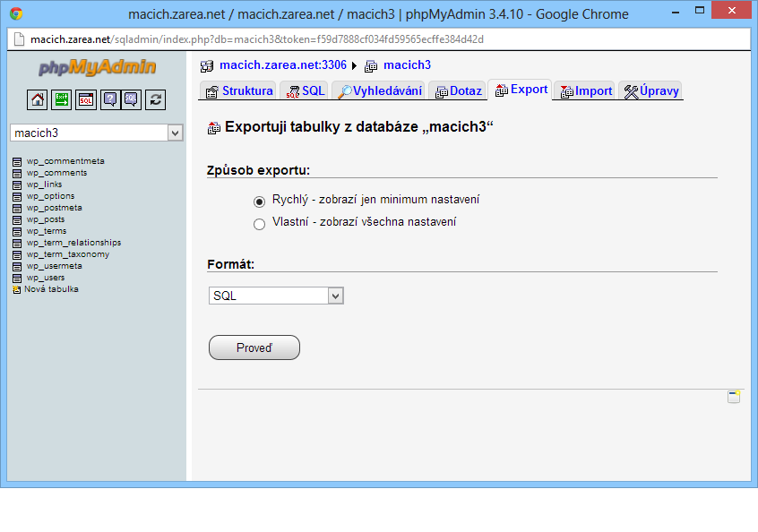This screenshot has width=758, height=532.
Task: Select the Vlastní custom export option
Action: [260, 224]
